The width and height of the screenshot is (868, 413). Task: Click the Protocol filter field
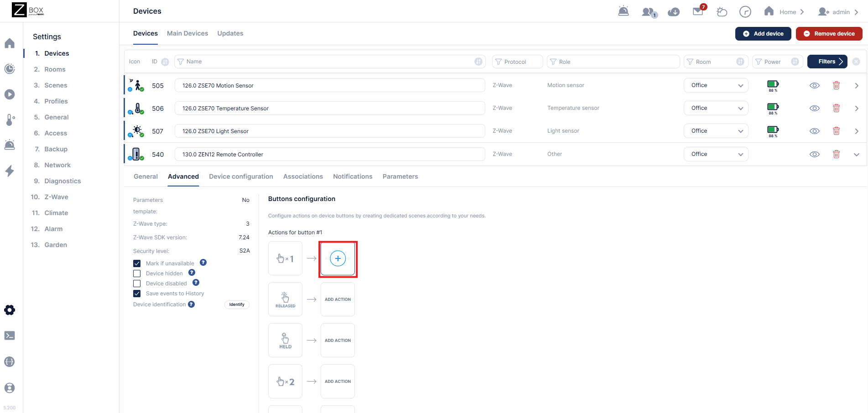(518, 62)
